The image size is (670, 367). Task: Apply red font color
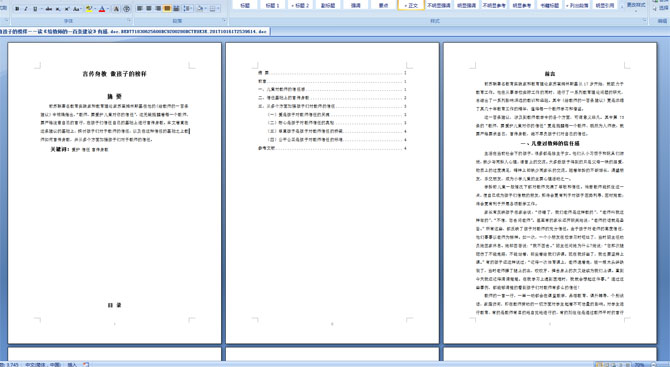click(102, 9)
